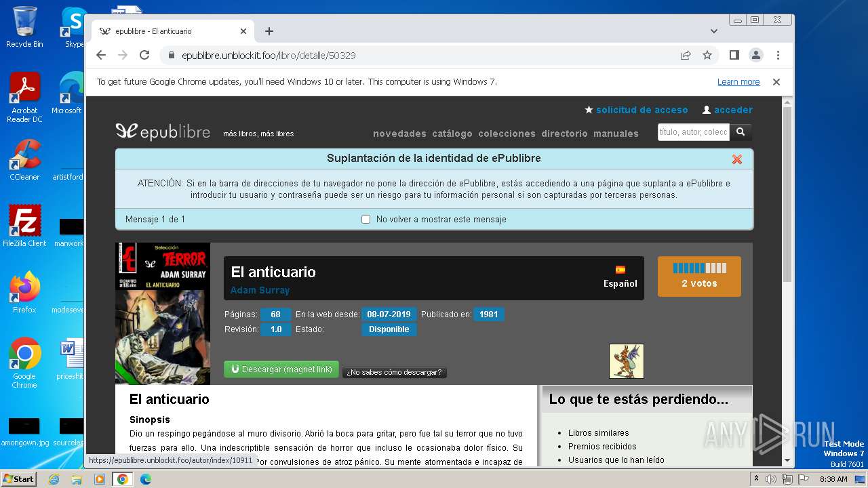Image resolution: width=868 pixels, height=488 pixels.
Task: Click the 08-07-2019 date badge
Action: click(x=389, y=314)
